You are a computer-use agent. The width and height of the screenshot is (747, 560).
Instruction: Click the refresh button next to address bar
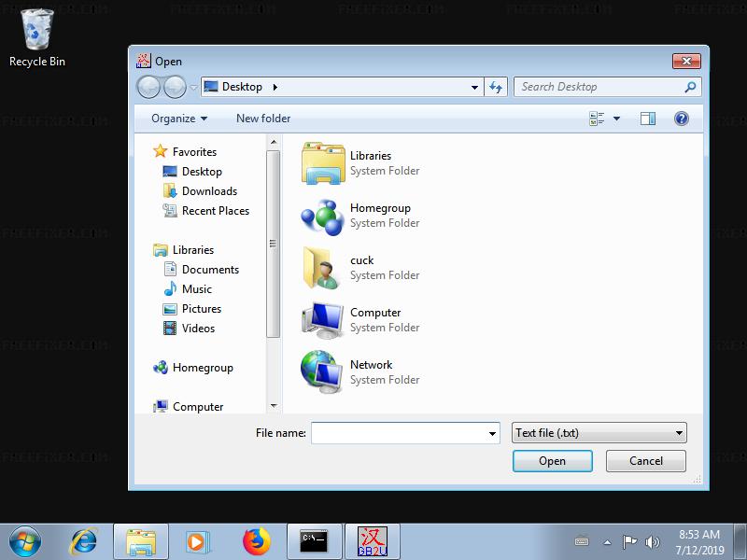click(x=496, y=87)
